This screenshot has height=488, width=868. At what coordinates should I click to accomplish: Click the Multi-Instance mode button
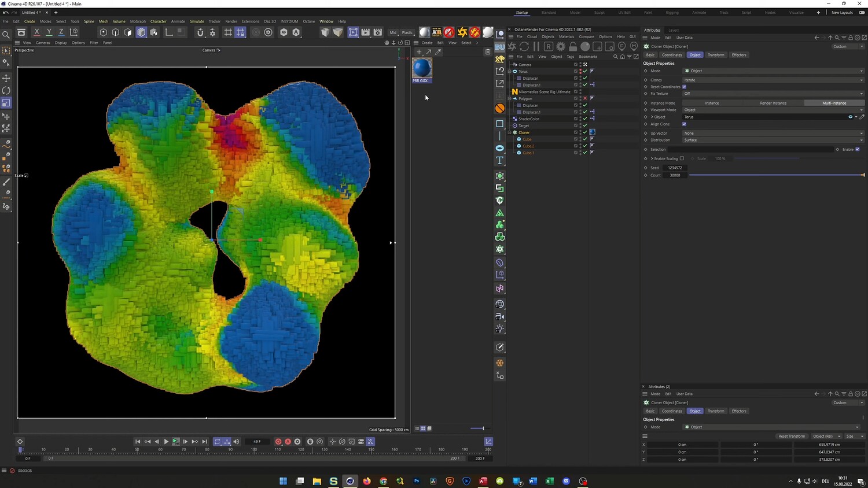(834, 103)
